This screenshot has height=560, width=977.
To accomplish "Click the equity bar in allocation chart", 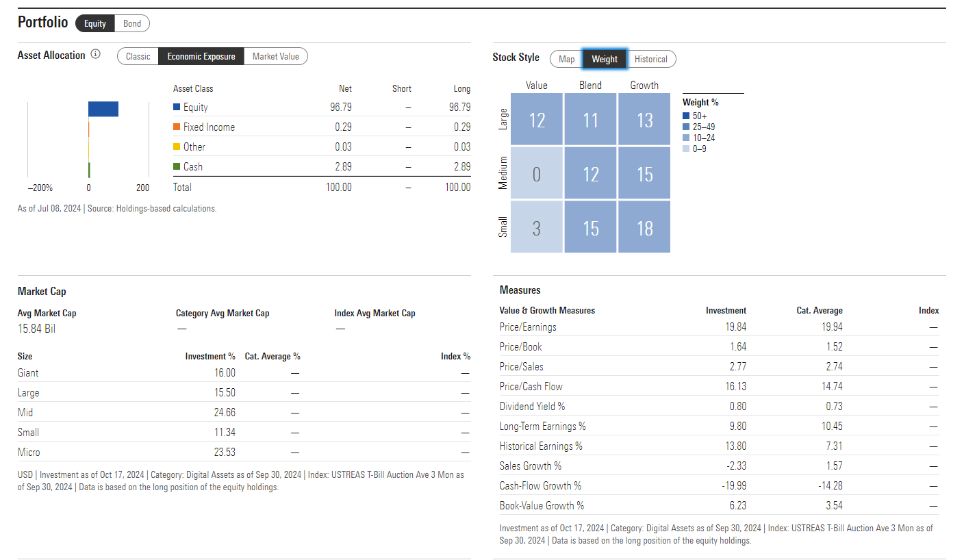I will point(103,109).
